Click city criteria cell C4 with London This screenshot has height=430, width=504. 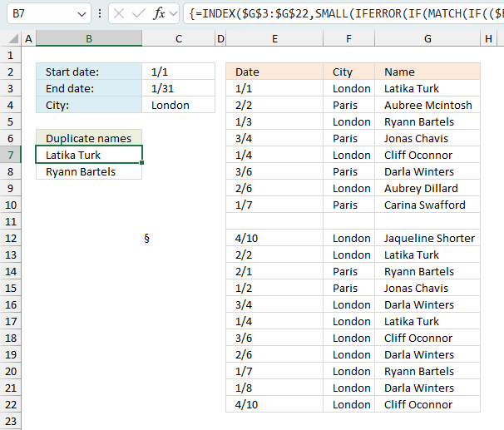179,105
